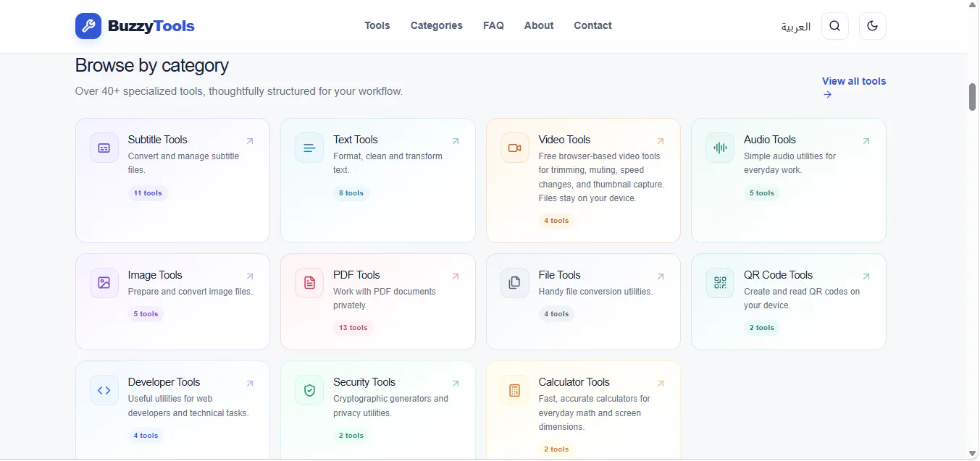Click the QR Code Tools icon
Screen dimensions: 980x461
[x=720, y=283]
